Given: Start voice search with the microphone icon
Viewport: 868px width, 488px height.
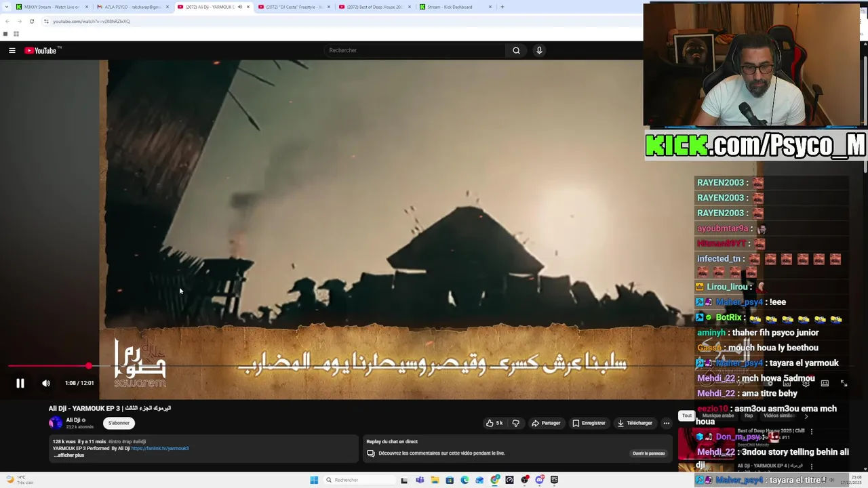Looking at the screenshot, I should tap(539, 50).
